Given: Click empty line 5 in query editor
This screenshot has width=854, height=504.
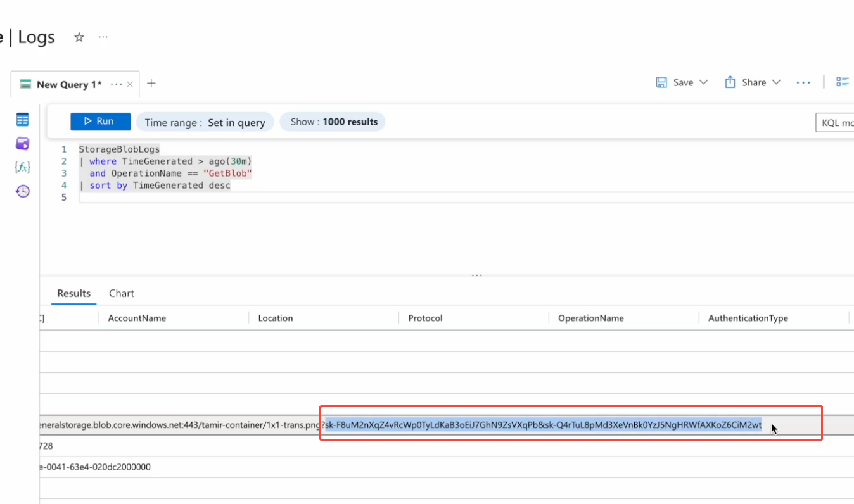Looking at the screenshot, I should [x=253, y=198].
